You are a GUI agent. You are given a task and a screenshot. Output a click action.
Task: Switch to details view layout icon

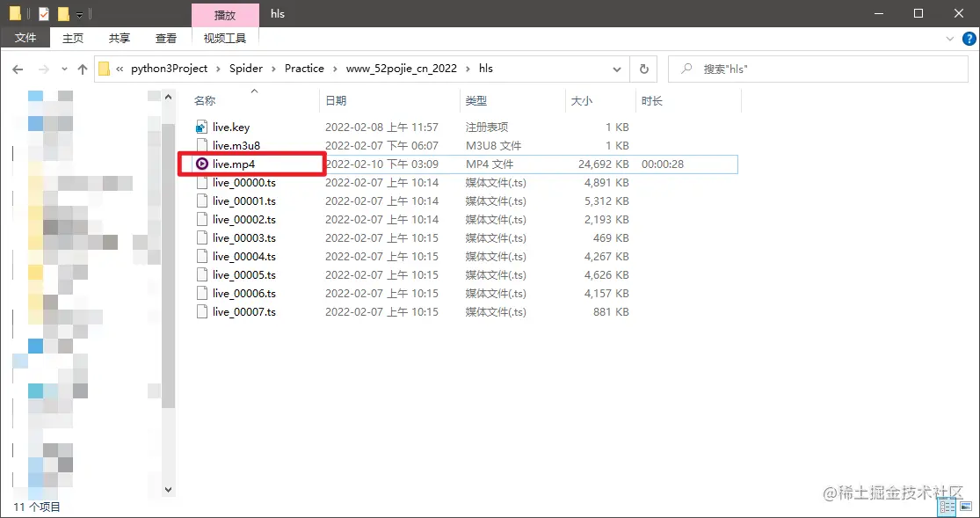tap(947, 506)
